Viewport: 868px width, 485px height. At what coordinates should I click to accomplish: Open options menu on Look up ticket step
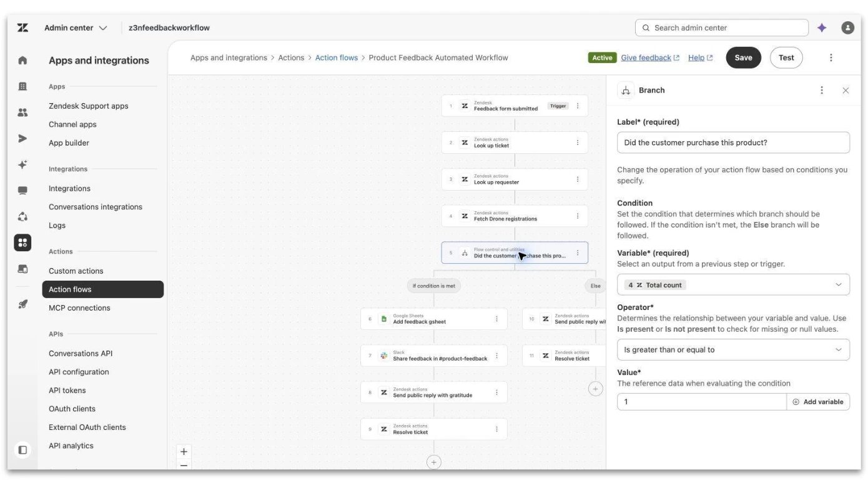(x=578, y=142)
